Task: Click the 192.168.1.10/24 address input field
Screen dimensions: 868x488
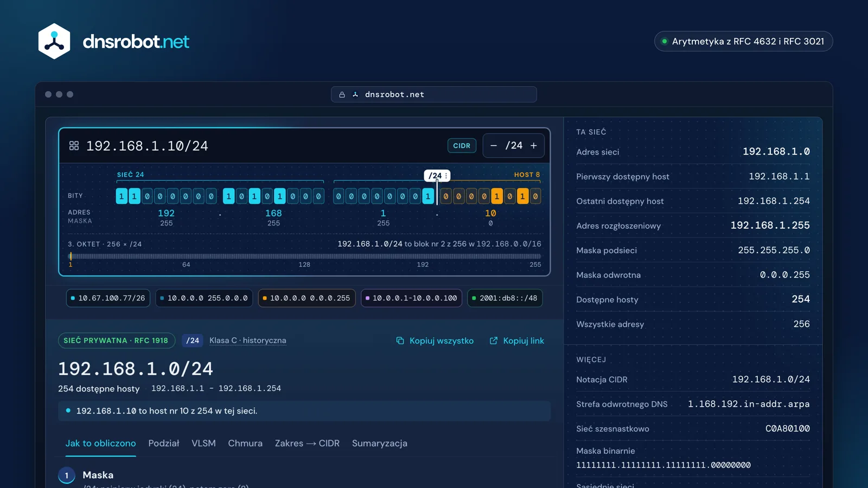Action: pyautogui.click(x=260, y=146)
